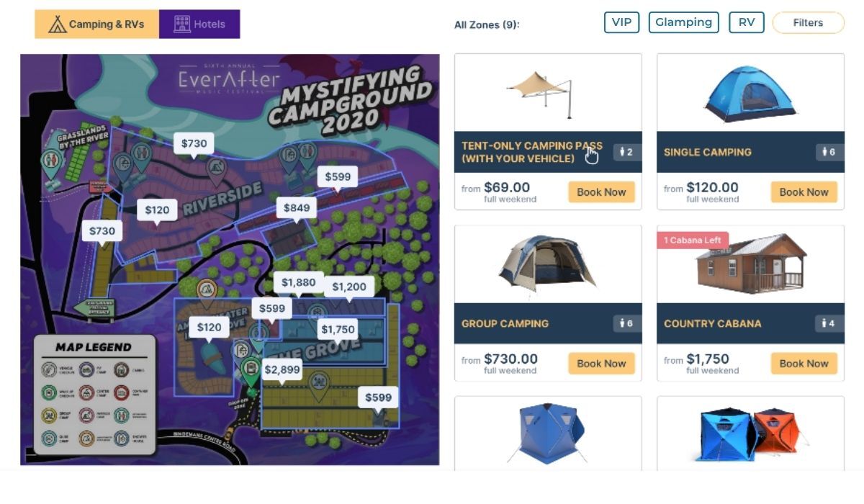
Task: Switch to the Hotels tab
Action: (199, 24)
